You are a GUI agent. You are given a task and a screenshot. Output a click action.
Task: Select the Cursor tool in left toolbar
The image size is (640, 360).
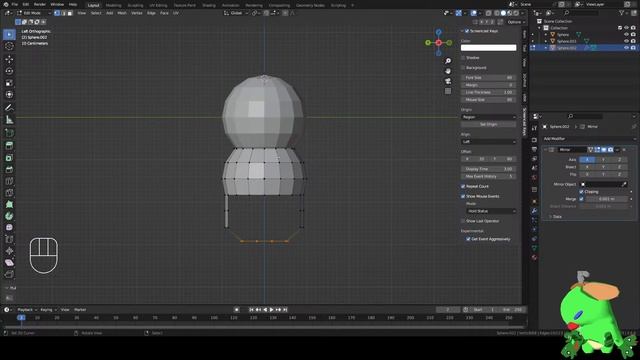coord(9,46)
